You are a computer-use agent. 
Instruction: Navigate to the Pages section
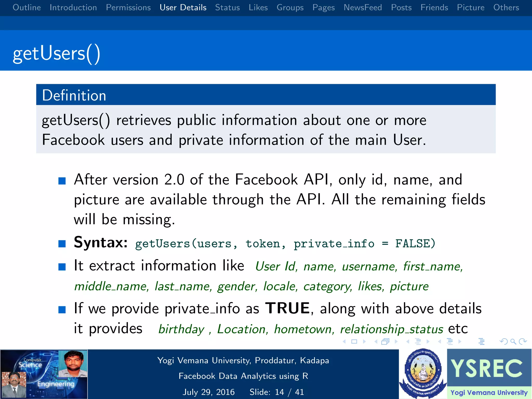(324, 8)
